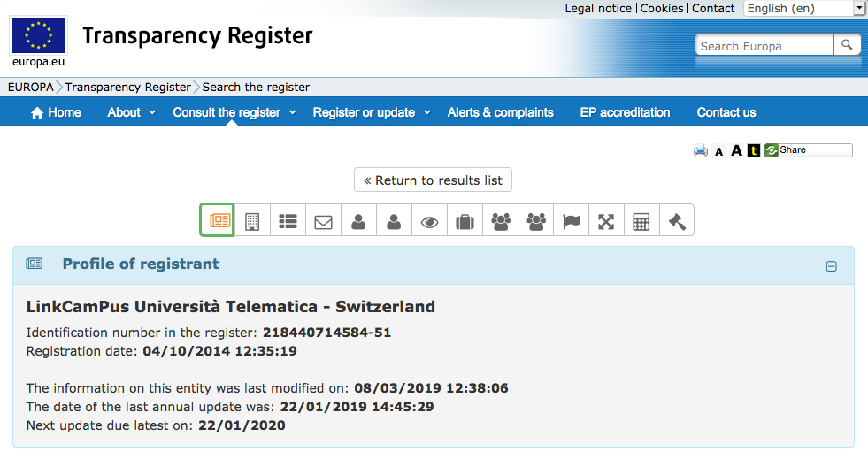Screen dimensions: 868x459
Task: Select the envelope icon in the section toolbar
Action: [x=323, y=221]
